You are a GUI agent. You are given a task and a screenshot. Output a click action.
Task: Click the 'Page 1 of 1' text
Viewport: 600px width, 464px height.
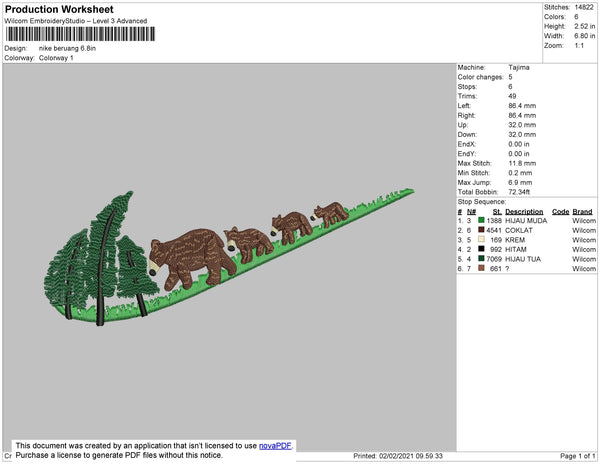(x=577, y=456)
